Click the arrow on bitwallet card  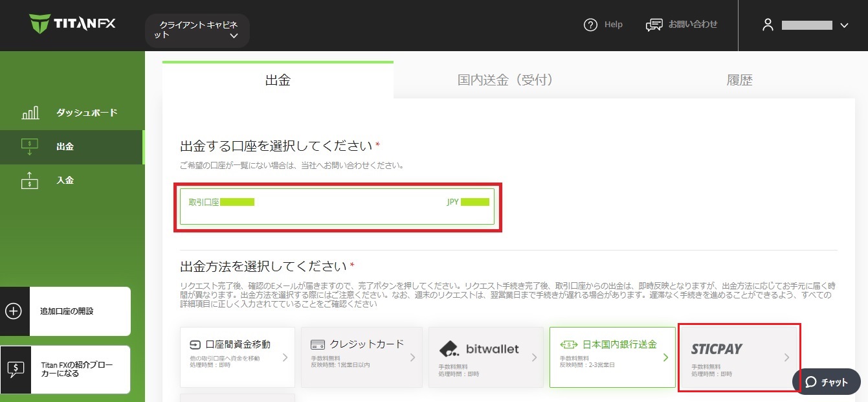(534, 357)
